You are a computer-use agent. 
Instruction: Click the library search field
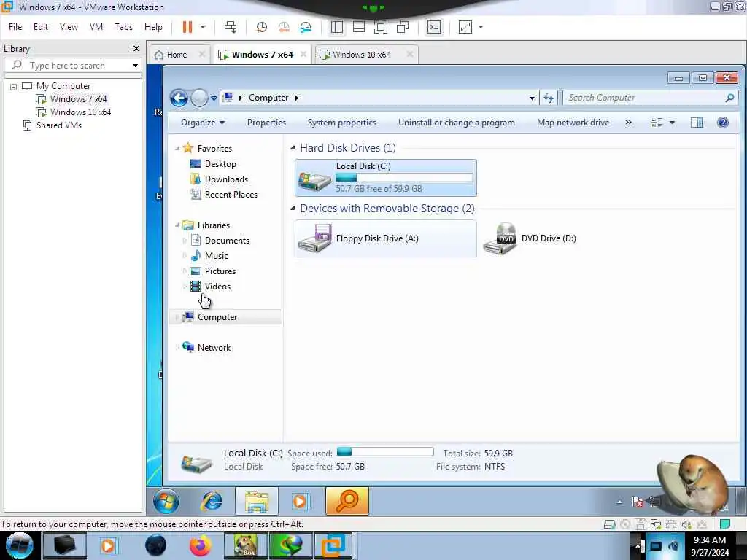pos(71,65)
